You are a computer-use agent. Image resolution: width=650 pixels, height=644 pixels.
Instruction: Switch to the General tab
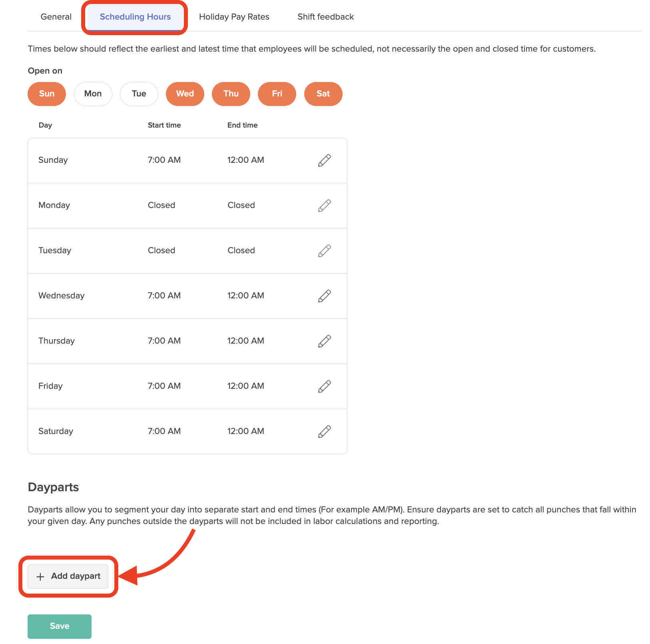click(x=56, y=17)
